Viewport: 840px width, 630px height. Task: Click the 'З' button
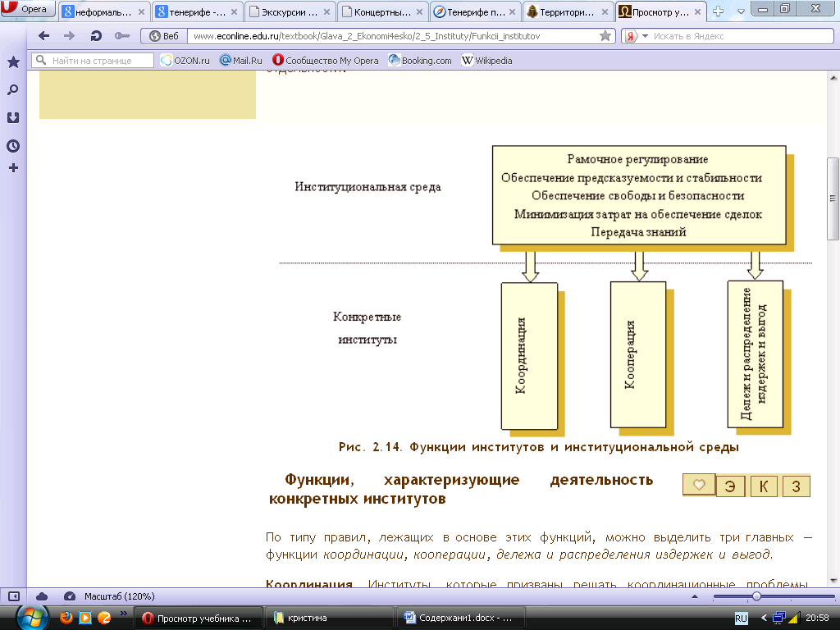796,486
